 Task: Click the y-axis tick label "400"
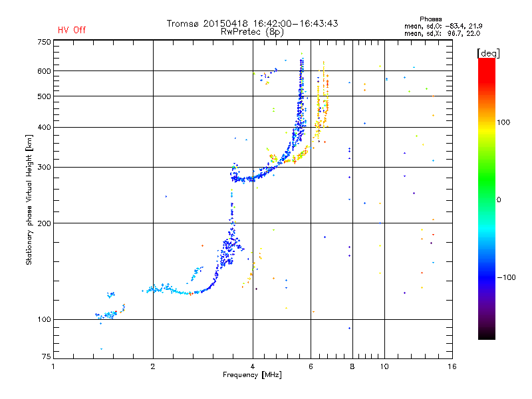pyautogui.click(x=44, y=127)
